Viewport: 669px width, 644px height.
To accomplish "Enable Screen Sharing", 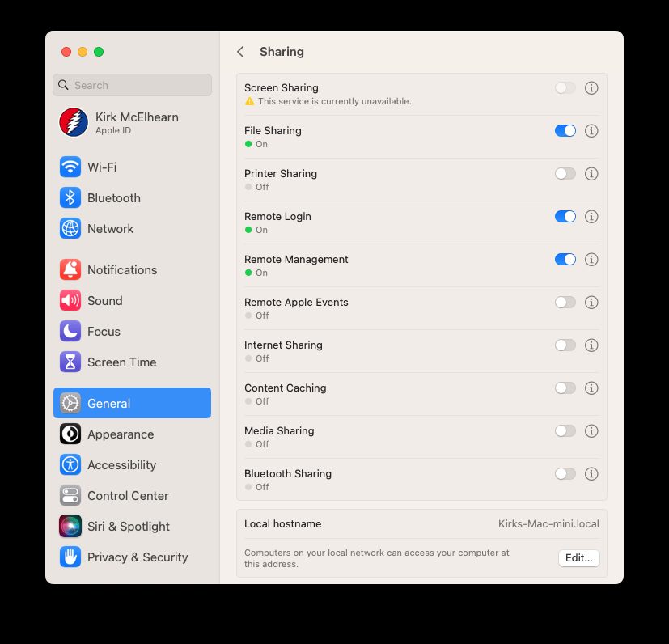I will 565,87.
